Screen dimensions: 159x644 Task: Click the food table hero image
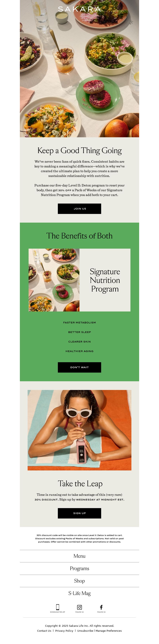79,69
